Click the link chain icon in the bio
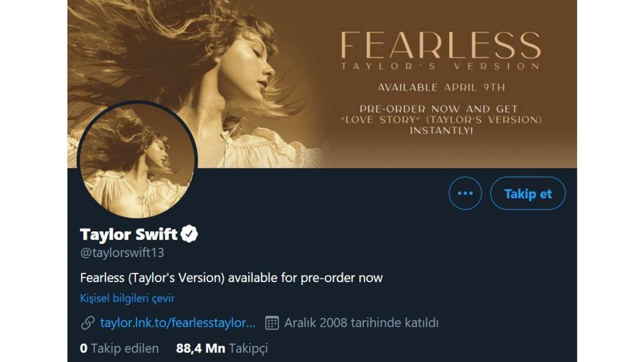Image resolution: width=644 pixels, height=362 pixels. [x=86, y=322]
